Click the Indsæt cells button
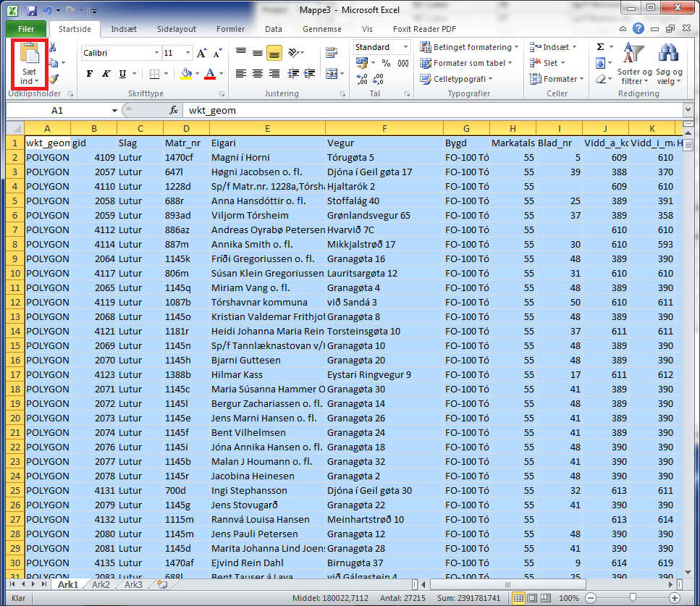700x606 pixels. 553,47
